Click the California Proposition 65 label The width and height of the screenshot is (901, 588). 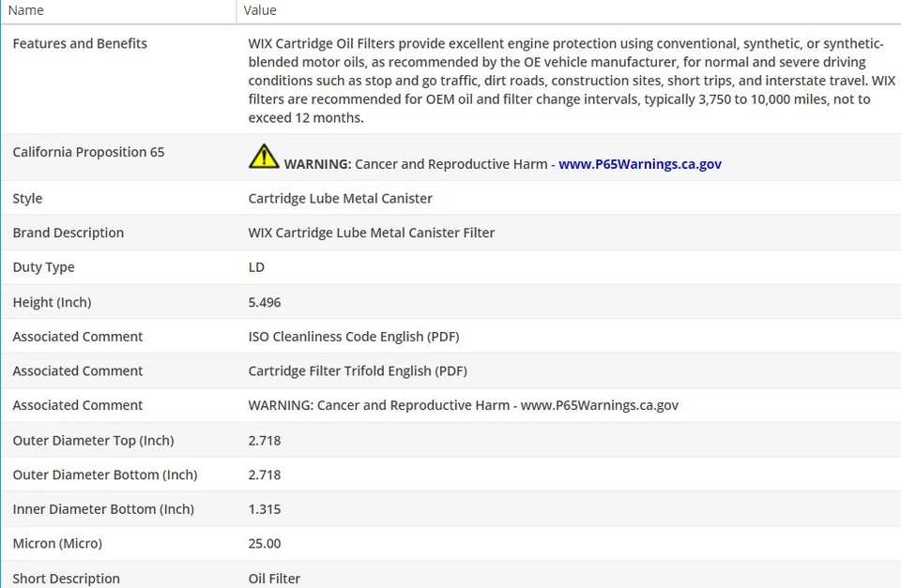88,152
